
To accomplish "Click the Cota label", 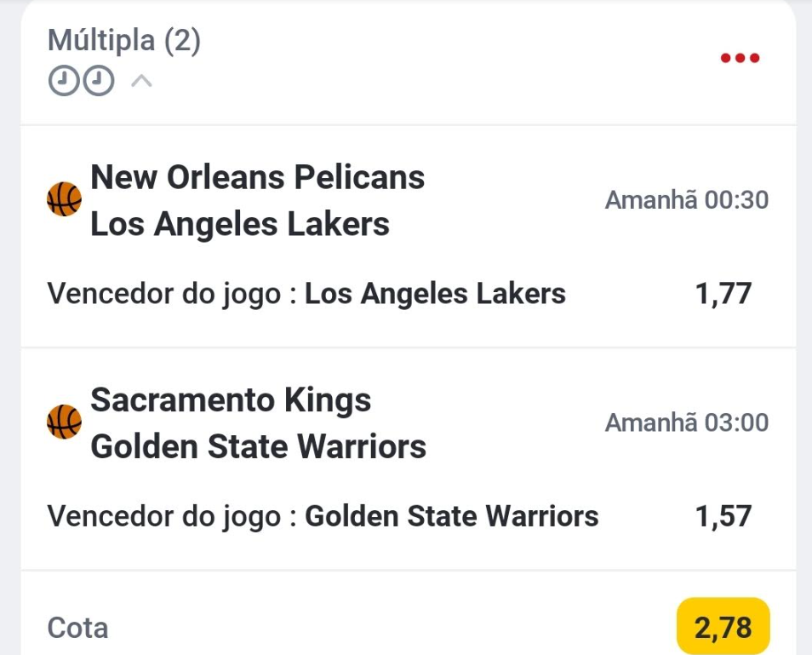I will pyautogui.click(x=77, y=629).
